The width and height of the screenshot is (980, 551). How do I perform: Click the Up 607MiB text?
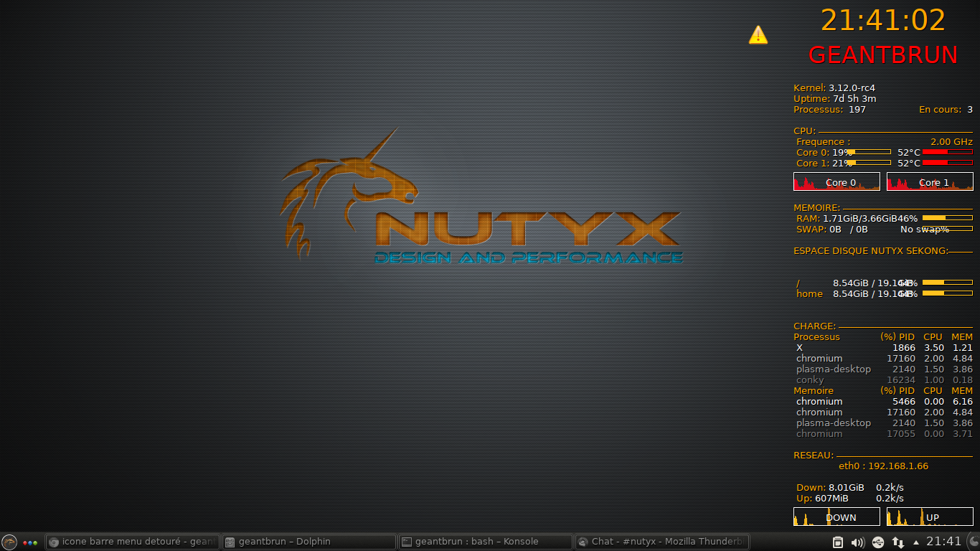(x=822, y=499)
